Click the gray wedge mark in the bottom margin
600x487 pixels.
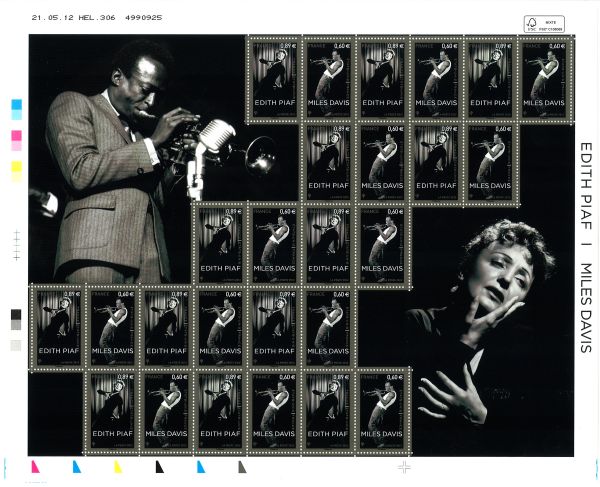[x=242, y=467]
